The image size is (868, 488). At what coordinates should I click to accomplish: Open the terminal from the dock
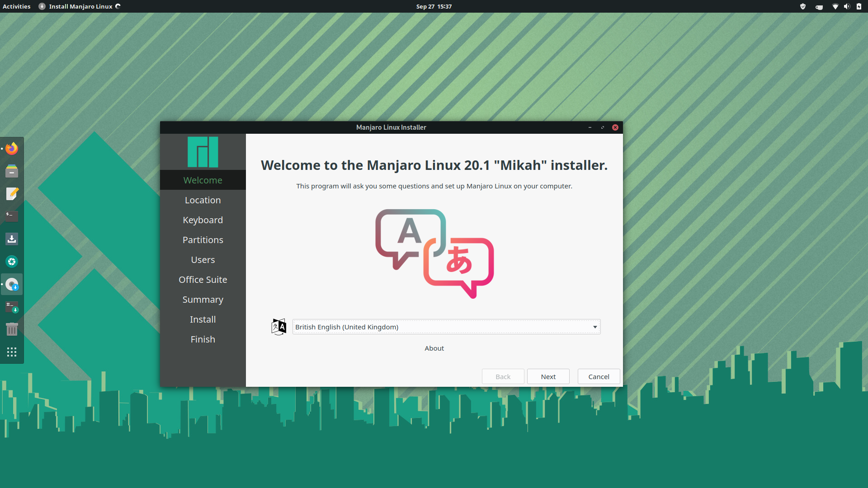click(x=12, y=216)
